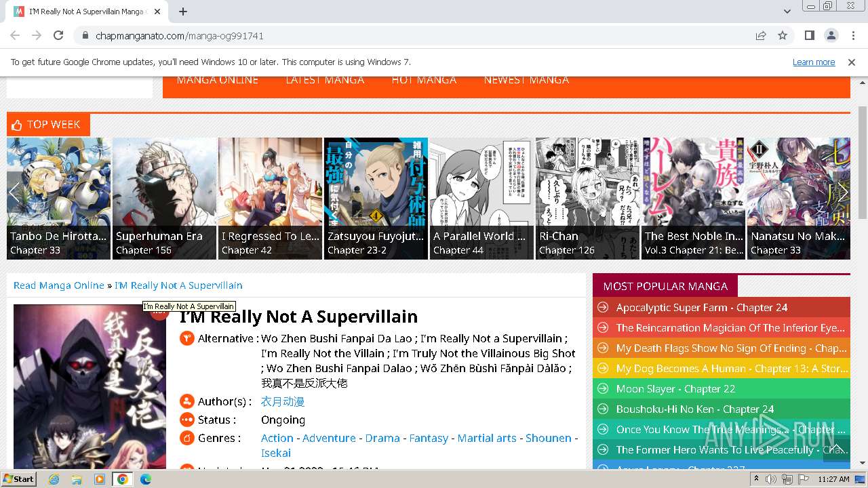Viewport: 868px width, 488px height.
Task: Expand tab search chevron
Action: [x=787, y=11]
